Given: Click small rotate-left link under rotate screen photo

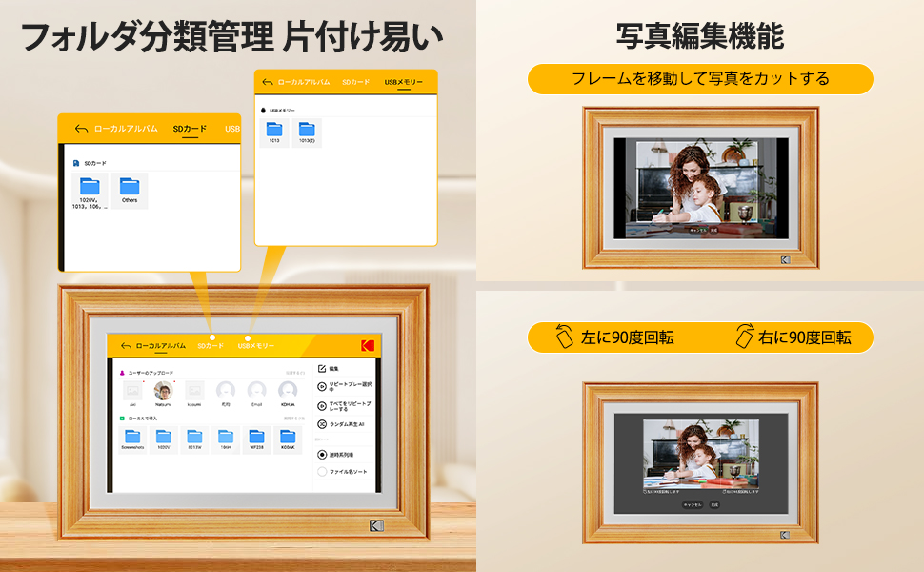Looking at the screenshot, I should point(662,491).
